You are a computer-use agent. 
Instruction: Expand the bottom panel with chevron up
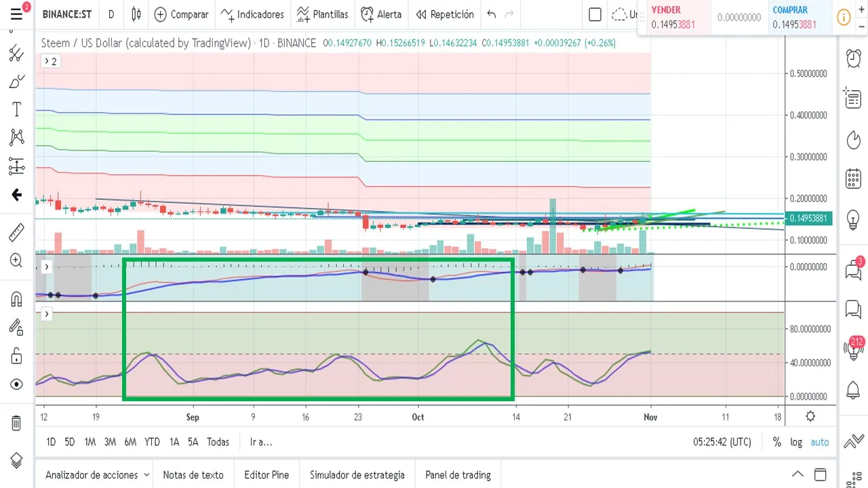click(797, 474)
